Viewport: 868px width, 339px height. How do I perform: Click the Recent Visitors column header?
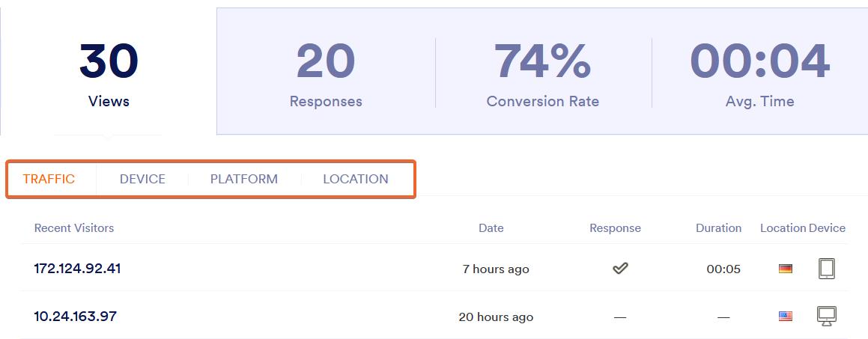pyautogui.click(x=74, y=228)
